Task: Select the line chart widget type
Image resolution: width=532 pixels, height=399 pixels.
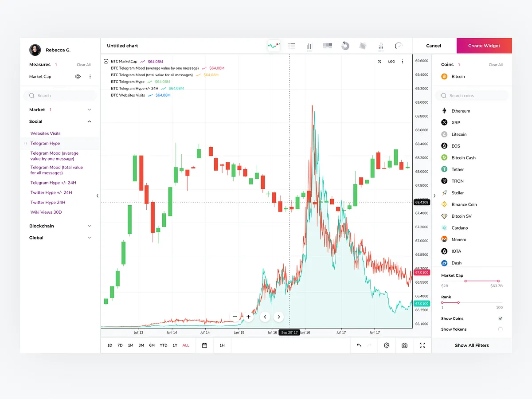Action: coord(274,46)
